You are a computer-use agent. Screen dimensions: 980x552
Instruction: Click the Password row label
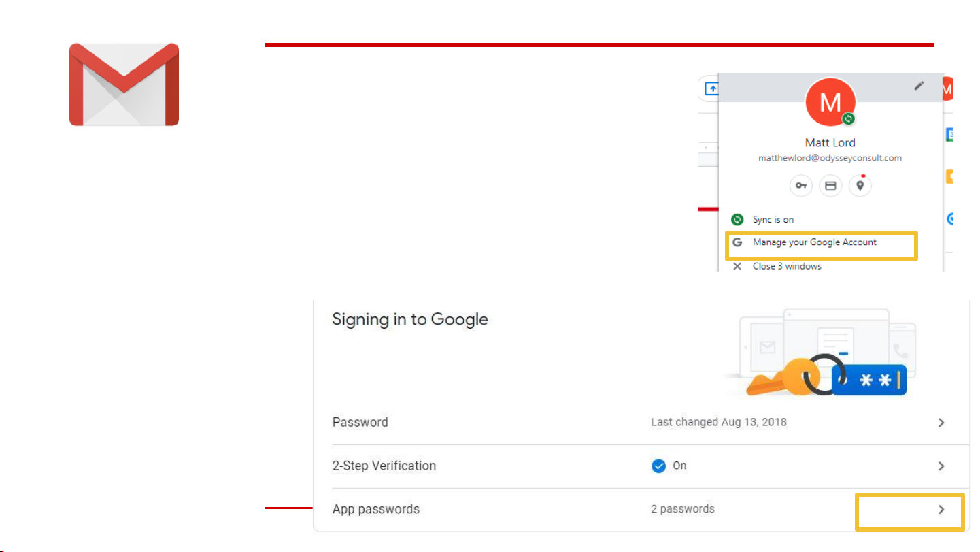[360, 423]
